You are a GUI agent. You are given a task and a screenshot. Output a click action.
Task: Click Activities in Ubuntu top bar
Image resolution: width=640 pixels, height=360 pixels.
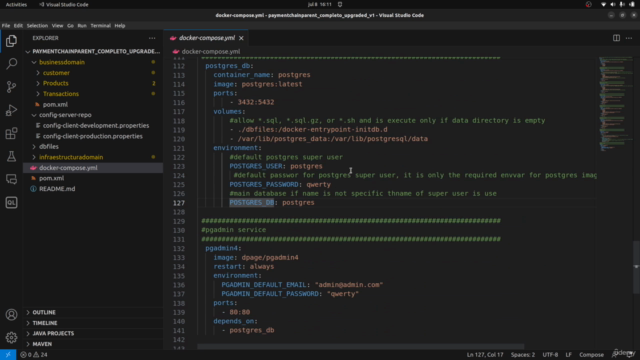pyautogui.click(x=16, y=4)
